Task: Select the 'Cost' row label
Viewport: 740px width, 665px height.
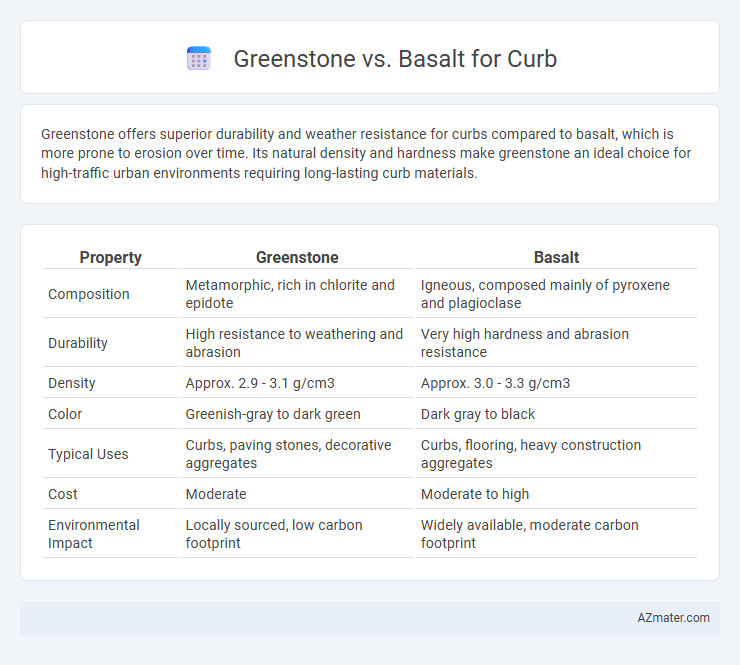Action: coord(63,494)
